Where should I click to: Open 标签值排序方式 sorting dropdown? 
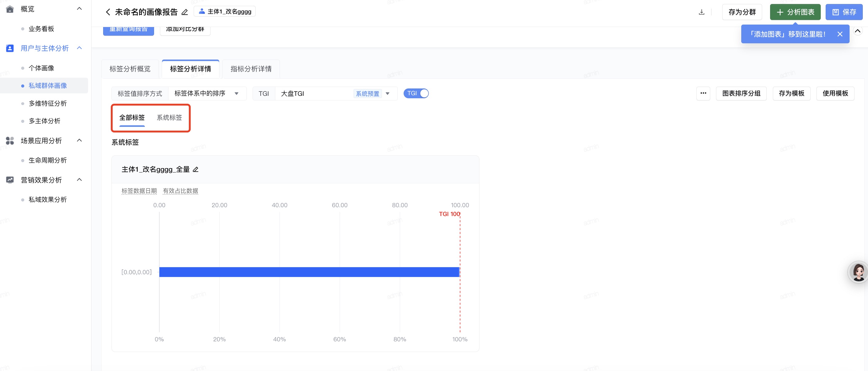click(x=207, y=93)
